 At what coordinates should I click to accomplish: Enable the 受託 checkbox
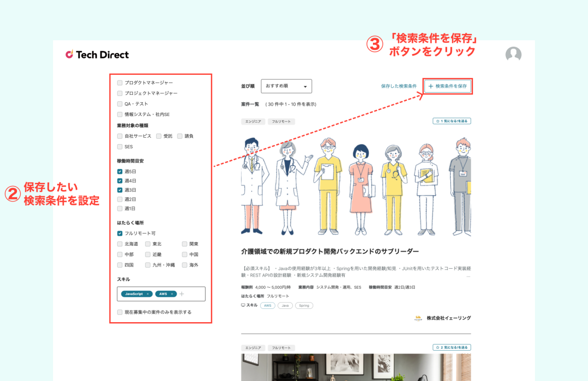pyautogui.click(x=158, y=136)
